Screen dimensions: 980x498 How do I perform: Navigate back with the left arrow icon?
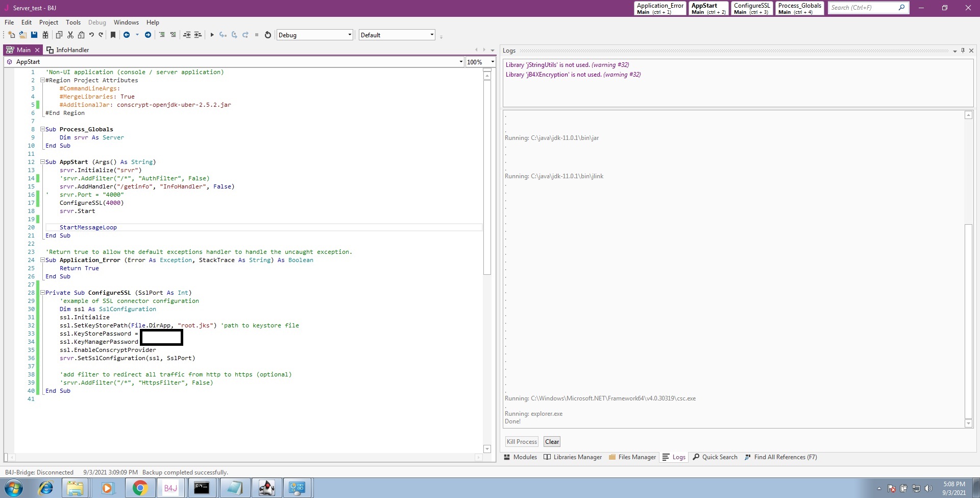coord(127,35)
